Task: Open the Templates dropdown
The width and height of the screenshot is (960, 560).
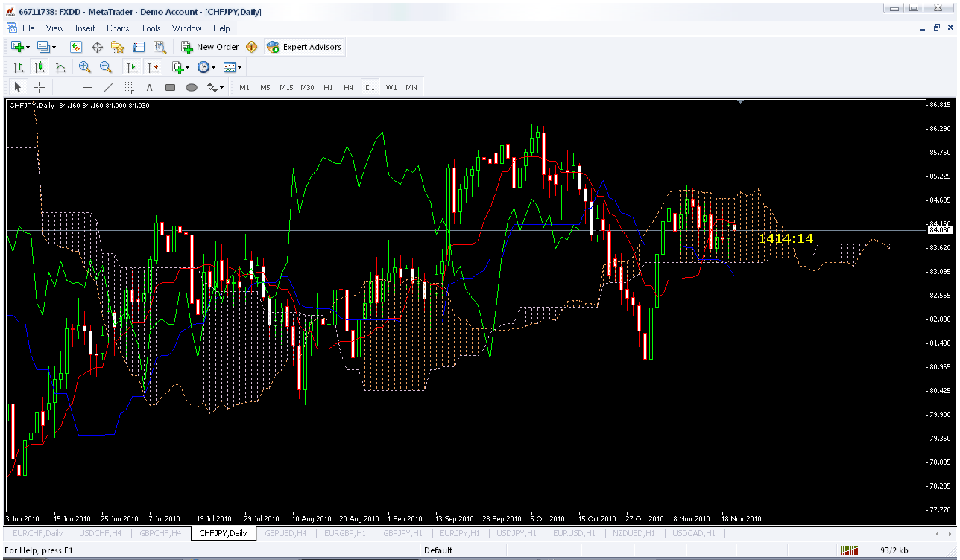Action: [233, 67]
